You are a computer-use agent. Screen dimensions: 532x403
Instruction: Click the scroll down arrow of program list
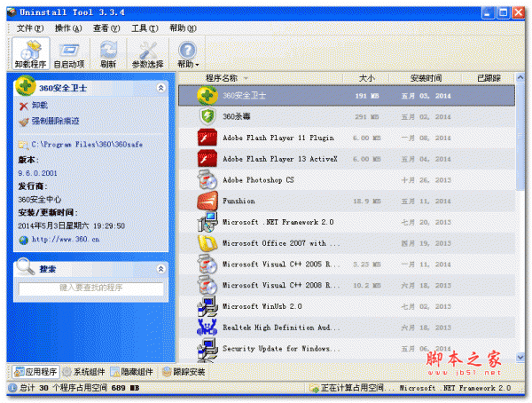coord(520,357)
